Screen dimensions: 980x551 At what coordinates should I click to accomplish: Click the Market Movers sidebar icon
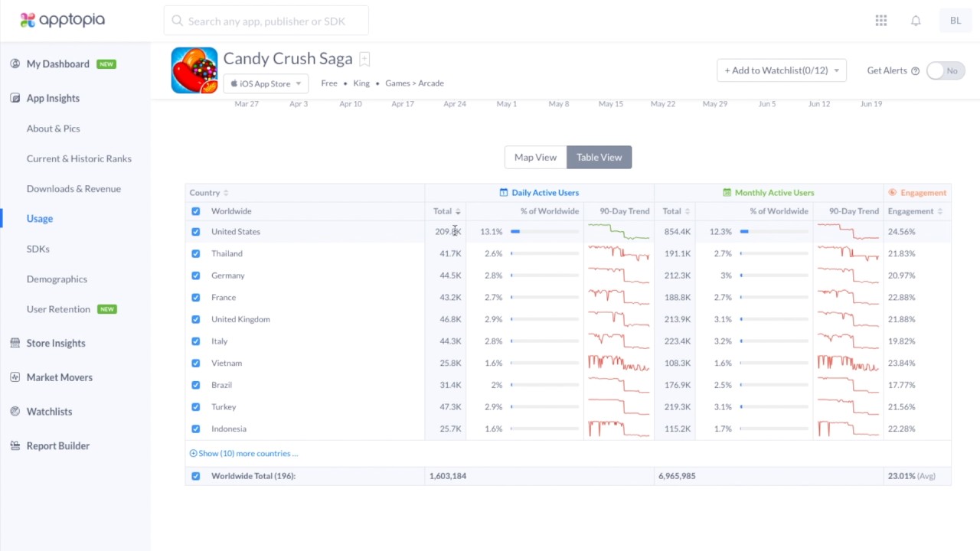coord(15,377)
